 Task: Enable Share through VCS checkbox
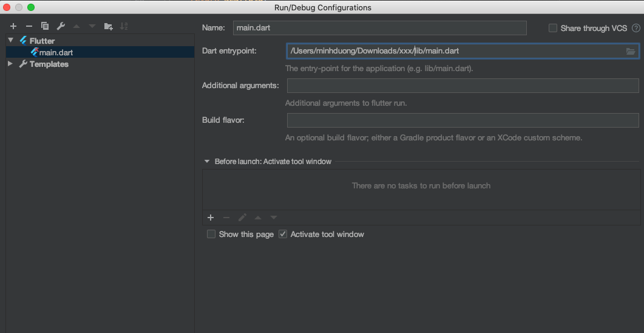click(553, 28)
